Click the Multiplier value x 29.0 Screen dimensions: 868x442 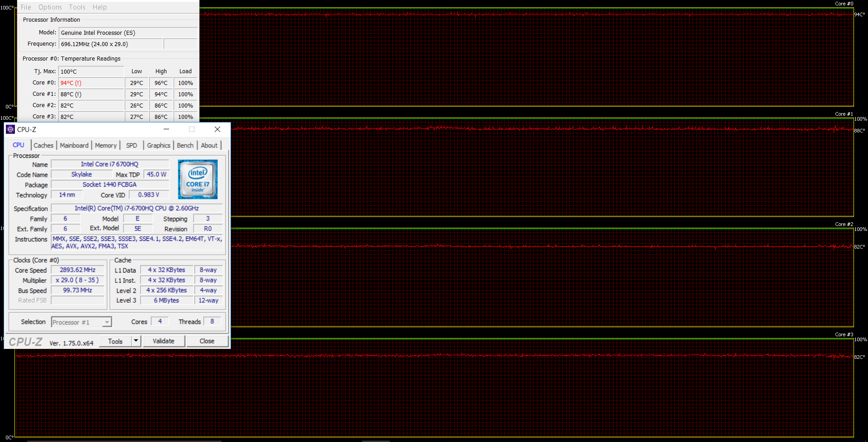pyautogui.click(x=78, y=280)
